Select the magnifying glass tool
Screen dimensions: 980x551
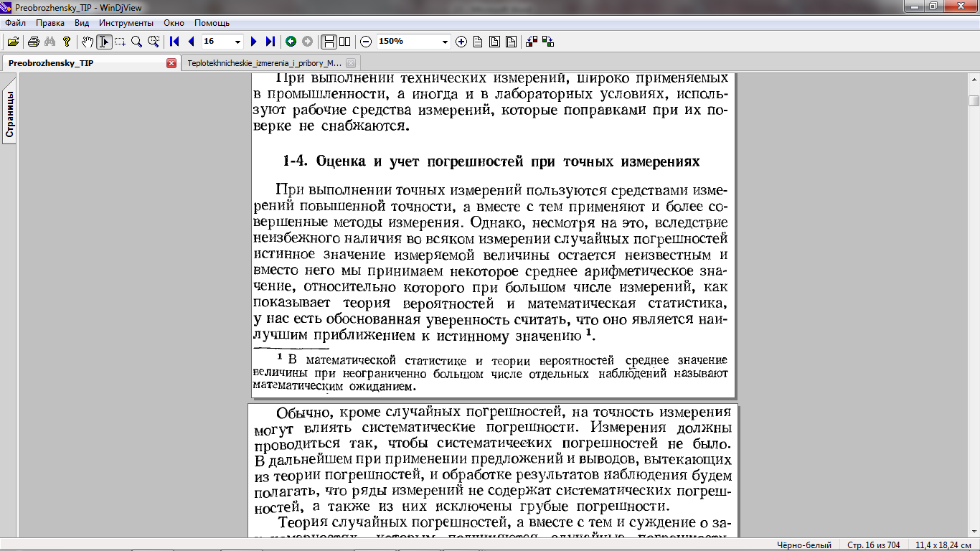point(136,42)
